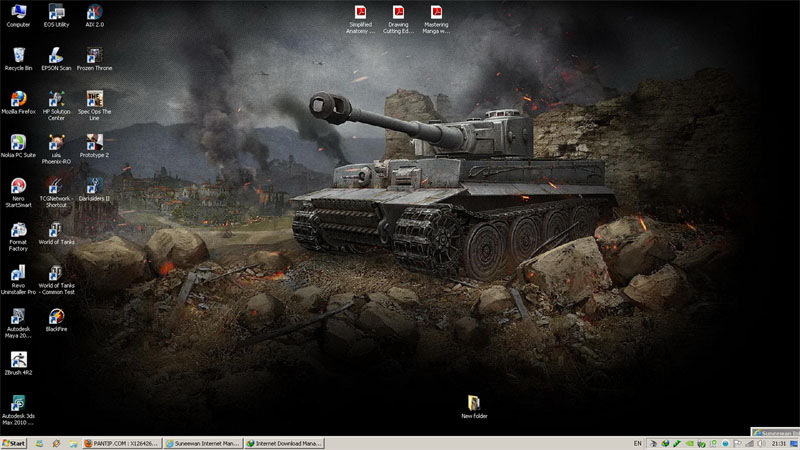Open EOS Utility shortcut
Viewport: 800px width, 450px height.
(x=56, y=15)
